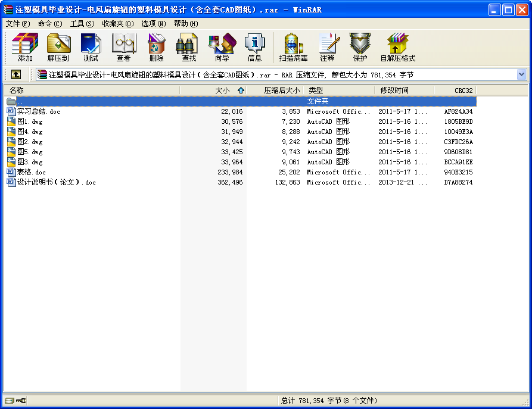Viewport: 532px width, 409px height.
Task: Sort by 修改时间 column header
Action: click(394, 90)
